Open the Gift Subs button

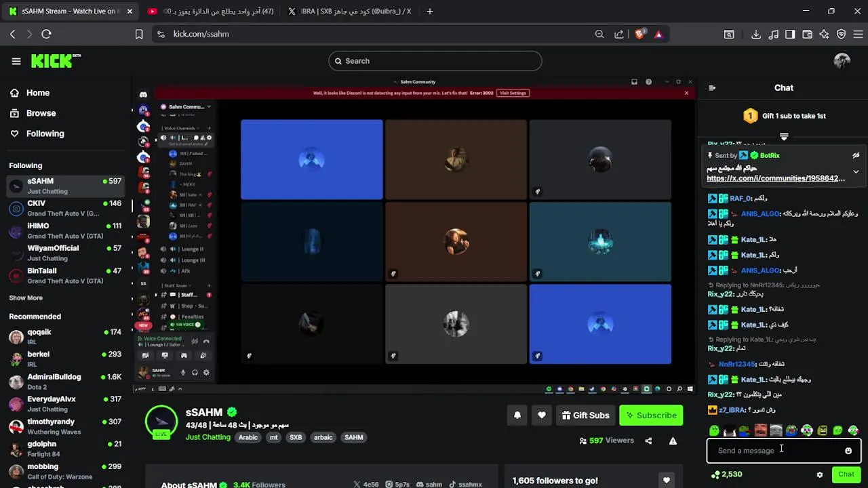[586, 415]
